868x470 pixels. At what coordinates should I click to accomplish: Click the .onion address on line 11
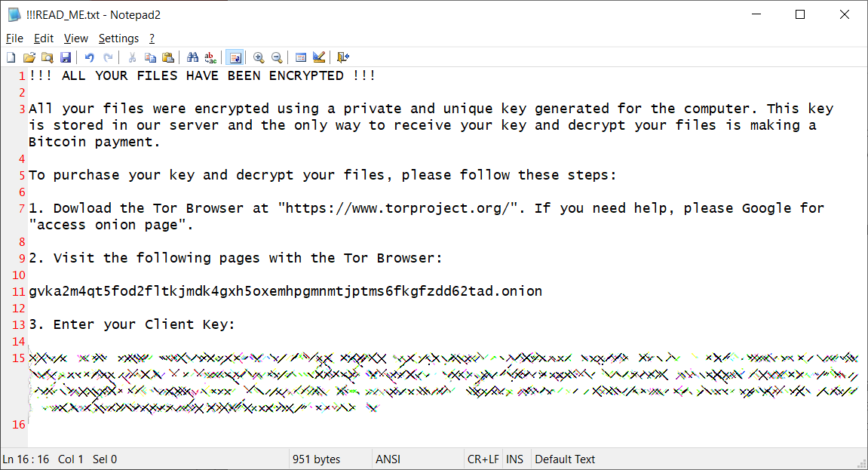click(x=285, y=290)
